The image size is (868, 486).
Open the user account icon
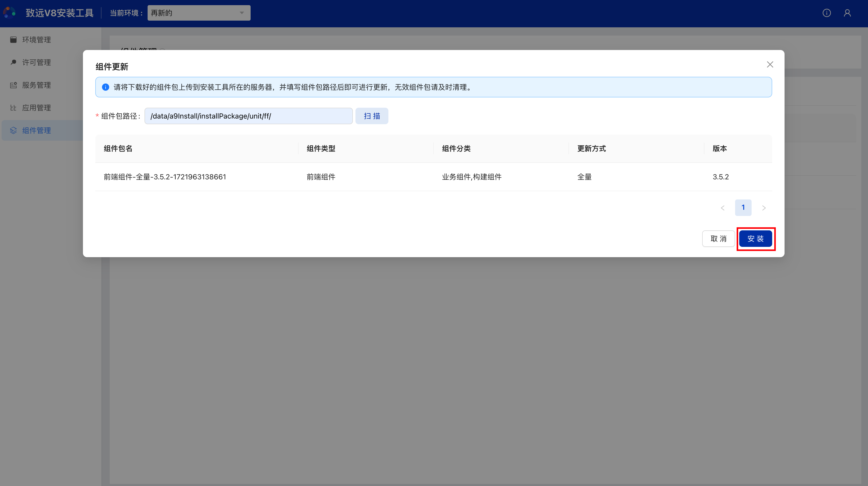coord(847,13)
